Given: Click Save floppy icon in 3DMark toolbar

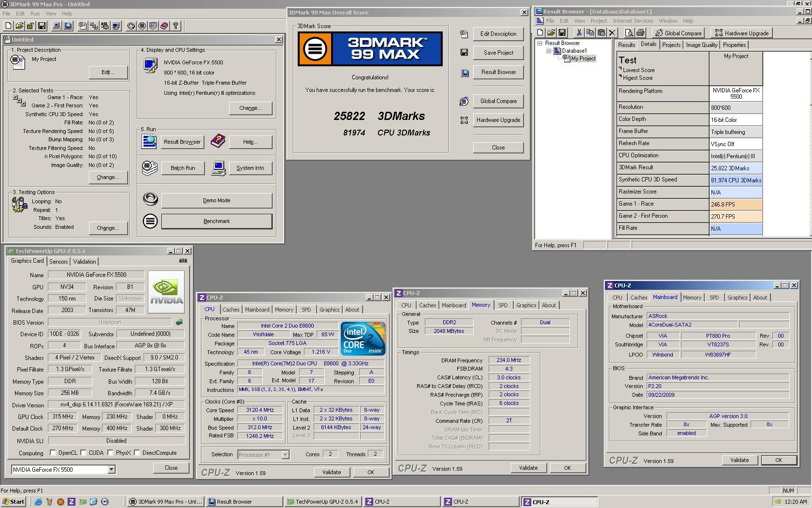Looking at the screenshot, I should coord(42,26).
